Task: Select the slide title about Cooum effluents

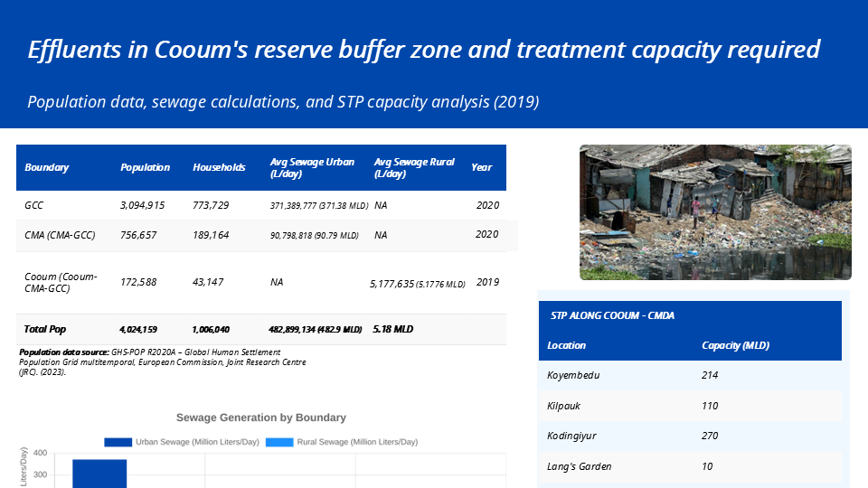Action: click(x=423, y=49)
